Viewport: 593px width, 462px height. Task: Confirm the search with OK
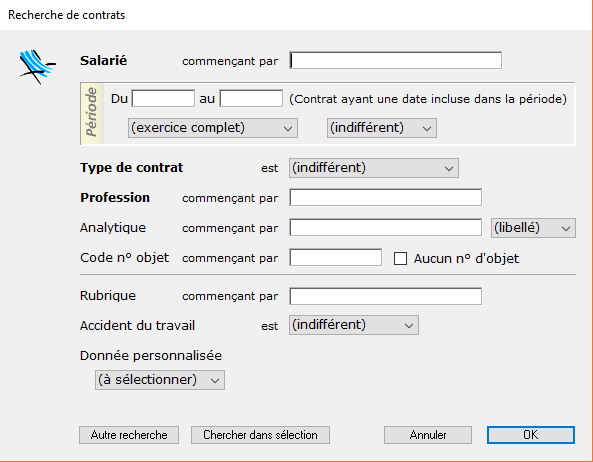point(531,435)
